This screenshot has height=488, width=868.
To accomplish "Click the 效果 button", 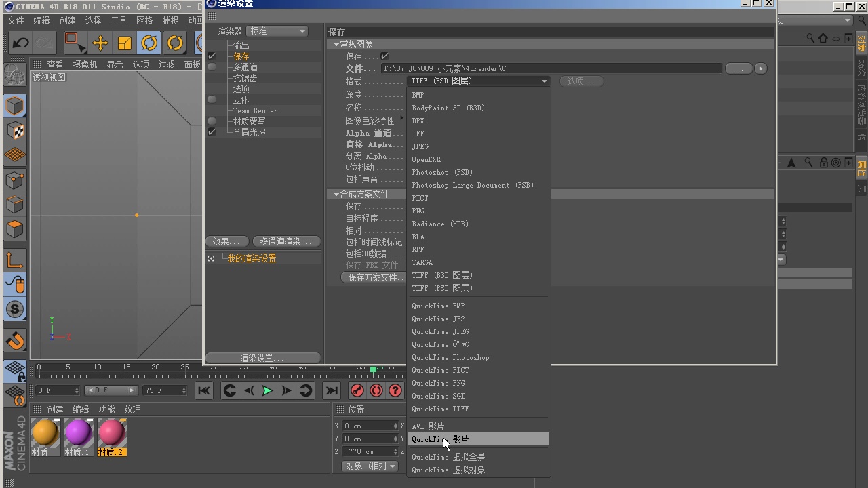I will [226, 241].
